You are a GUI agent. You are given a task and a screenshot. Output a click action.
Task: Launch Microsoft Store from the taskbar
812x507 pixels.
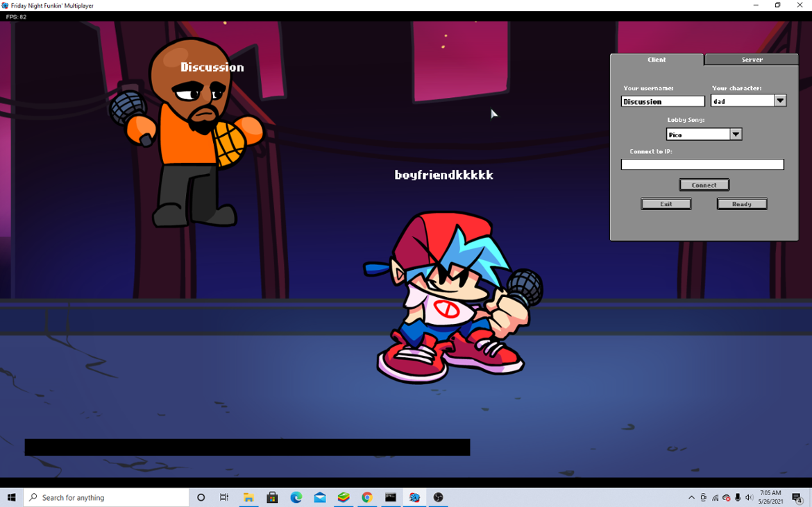(x=272, y=497)
